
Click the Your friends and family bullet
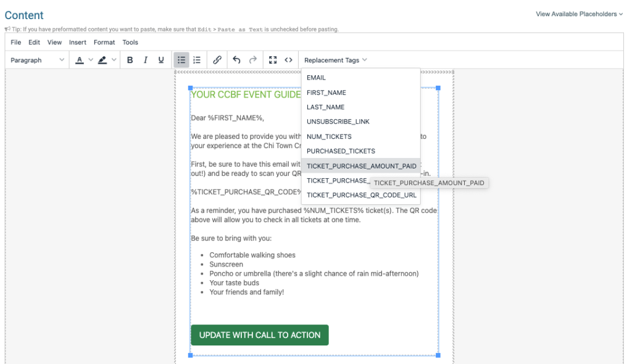[x=247, y=292]
